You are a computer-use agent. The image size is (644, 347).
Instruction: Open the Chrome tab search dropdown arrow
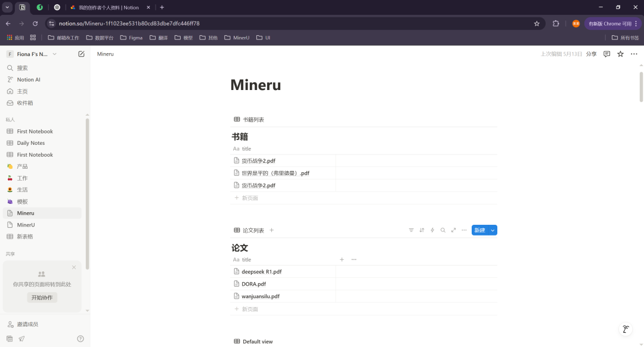(x=7, y=7)
